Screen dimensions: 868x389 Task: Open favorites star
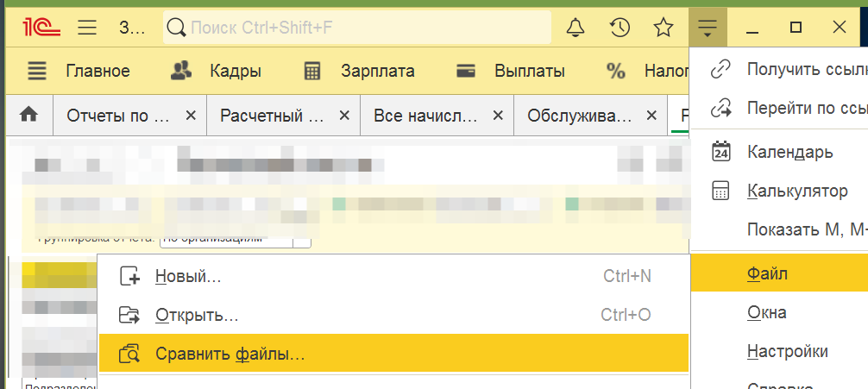coord(664,27)
